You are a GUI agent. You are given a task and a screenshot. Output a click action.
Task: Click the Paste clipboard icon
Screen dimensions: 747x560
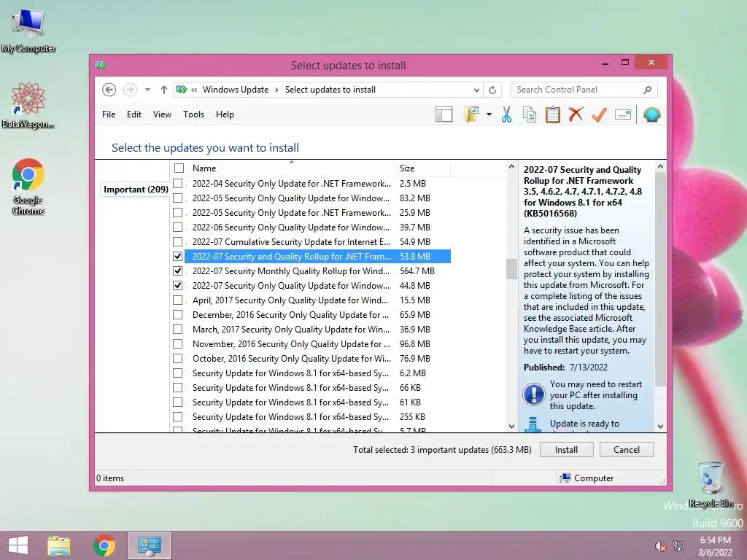click(x=553, y=114)
